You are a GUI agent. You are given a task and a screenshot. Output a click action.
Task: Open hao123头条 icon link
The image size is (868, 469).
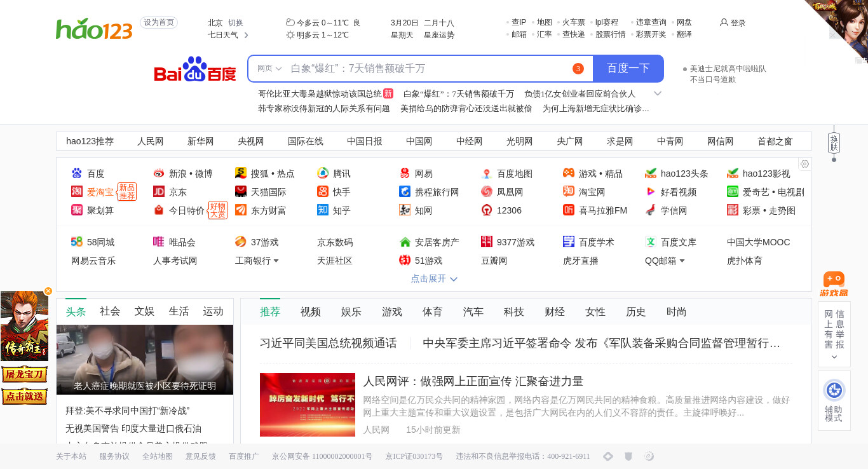pyautogui.click(x=651, y=173)
